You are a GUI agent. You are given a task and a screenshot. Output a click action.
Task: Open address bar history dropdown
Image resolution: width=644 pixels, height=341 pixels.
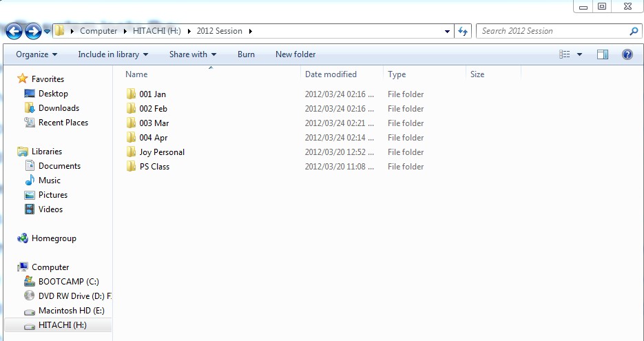pyautogui.click(x=447, y=31)
